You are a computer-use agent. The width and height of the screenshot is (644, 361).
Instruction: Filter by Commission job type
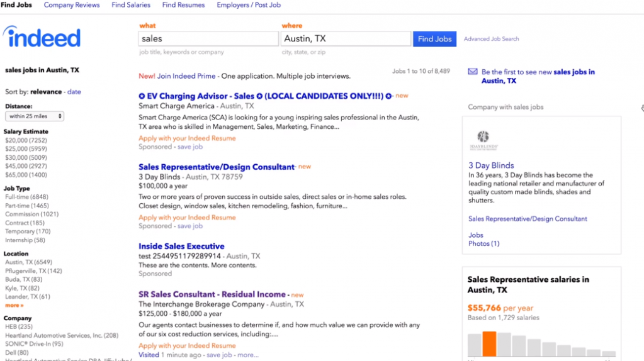pos(31,214)
